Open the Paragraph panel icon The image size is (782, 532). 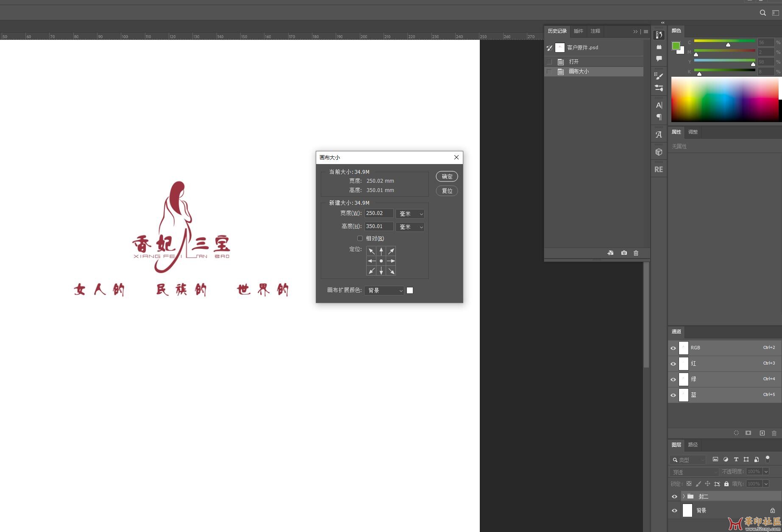click(659, 117)
